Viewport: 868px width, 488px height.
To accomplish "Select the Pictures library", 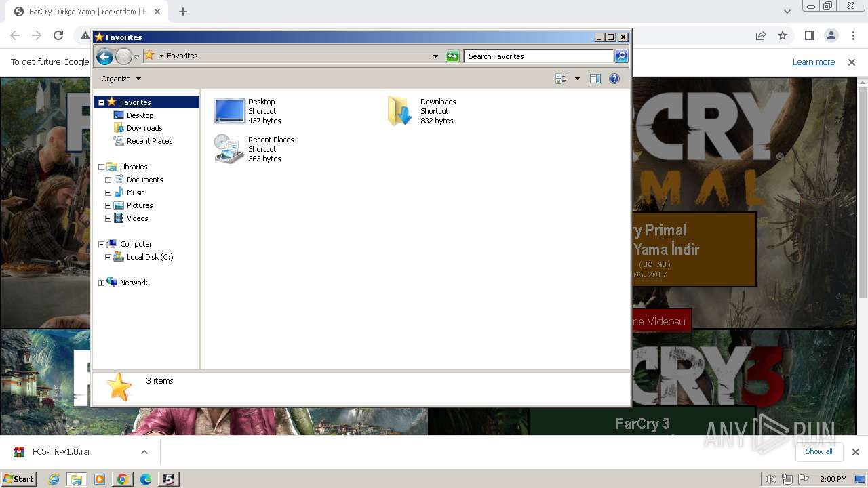I will coord(140,205).
